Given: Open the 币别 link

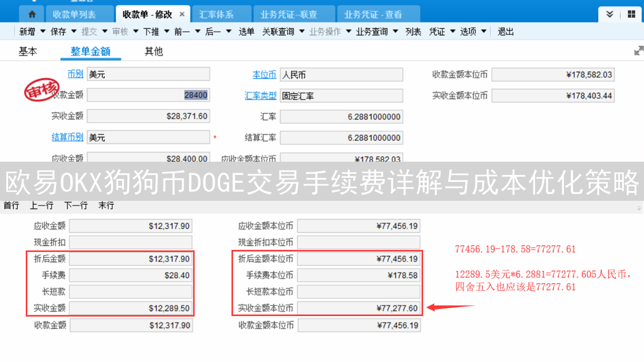Looking at the screenshot, I should pos(75,74).
